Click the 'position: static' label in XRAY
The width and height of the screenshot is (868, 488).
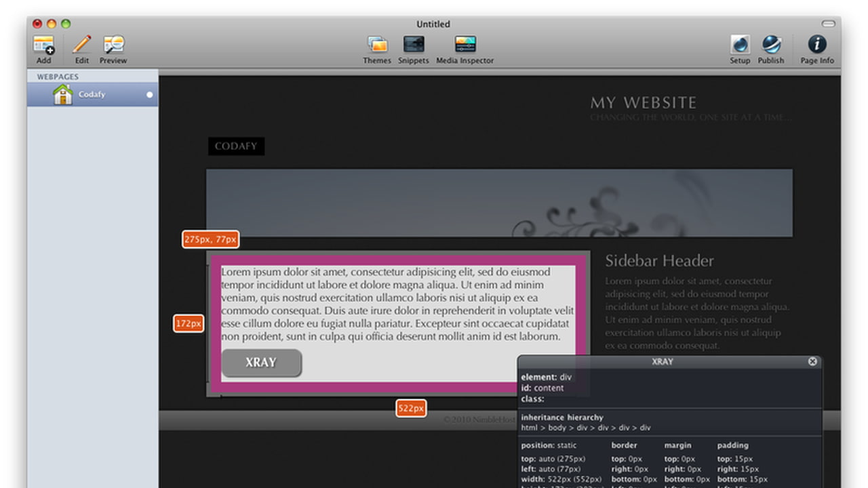549,445
